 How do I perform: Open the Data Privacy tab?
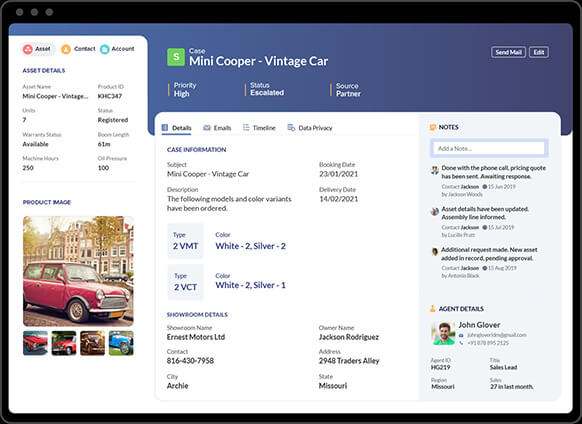(310, 128)
